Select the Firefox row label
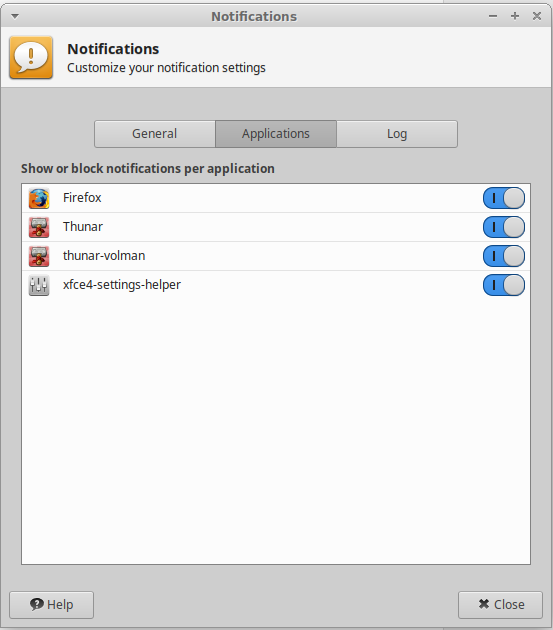553x630 pixels. (82, 198)
